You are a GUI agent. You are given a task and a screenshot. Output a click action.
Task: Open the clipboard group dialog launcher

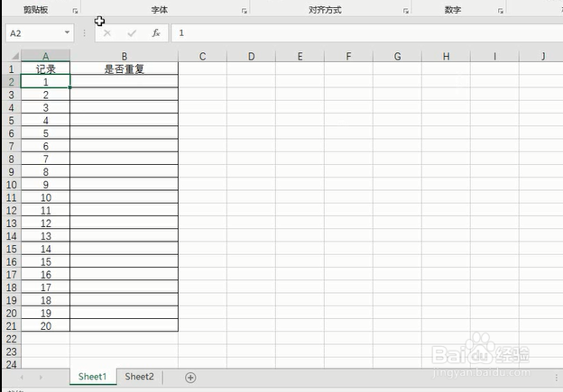[x=75, y=11]
